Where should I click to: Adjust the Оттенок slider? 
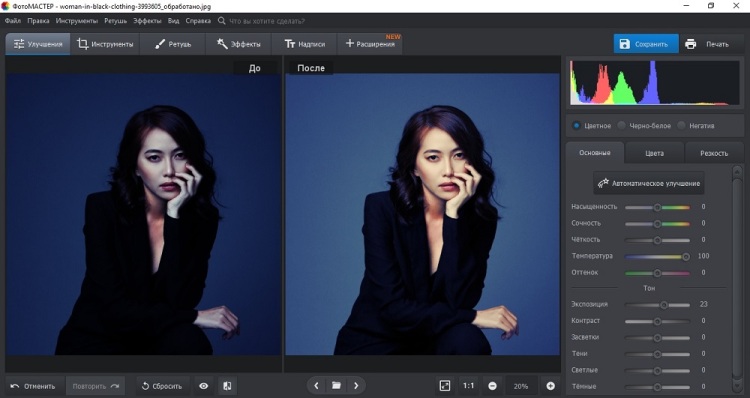pos(657,273)
